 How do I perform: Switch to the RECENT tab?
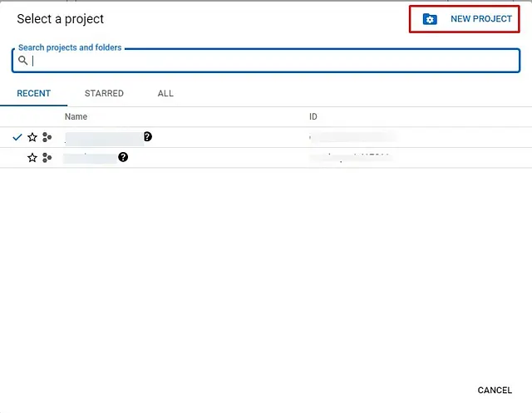[33, 93]
